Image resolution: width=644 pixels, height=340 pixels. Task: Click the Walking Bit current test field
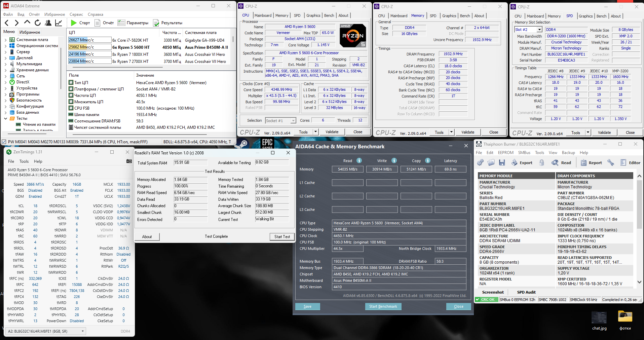click(272, 219)
